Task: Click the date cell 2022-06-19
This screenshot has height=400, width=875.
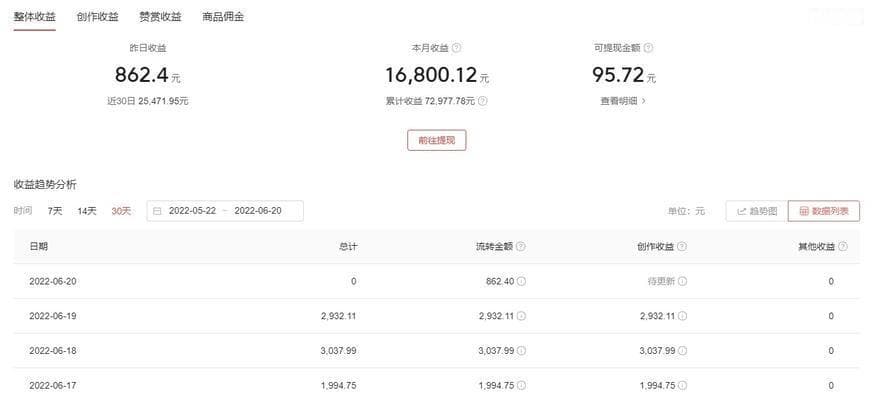Action: coord(53,316)
